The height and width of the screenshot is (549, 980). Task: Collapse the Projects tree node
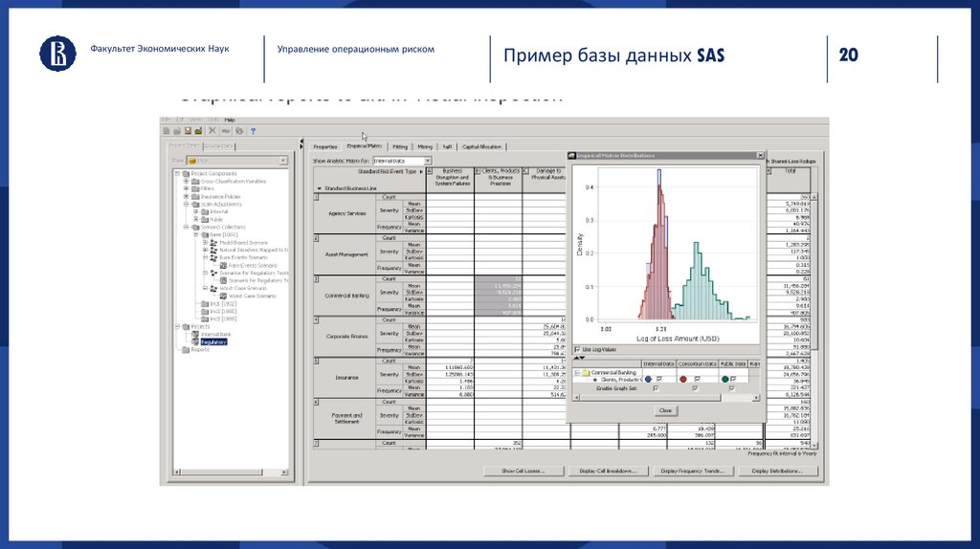178,327
